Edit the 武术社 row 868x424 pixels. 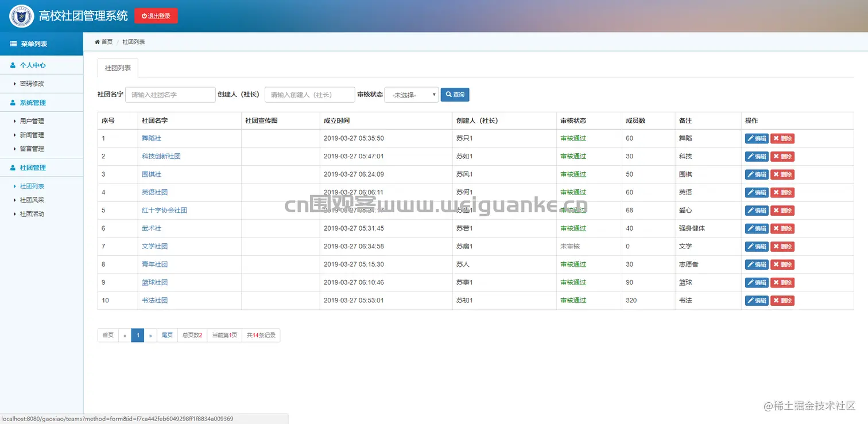(x=757, y=228)
